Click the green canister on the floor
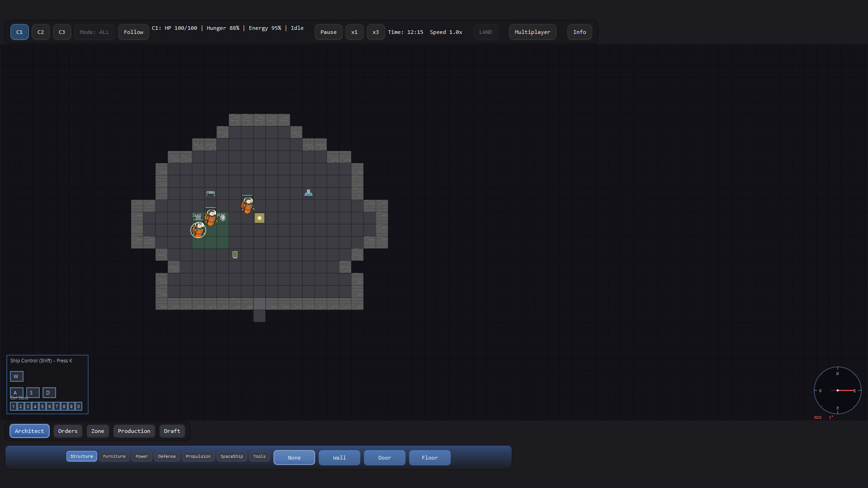The image size is (868, 488). tap(235, 255)
